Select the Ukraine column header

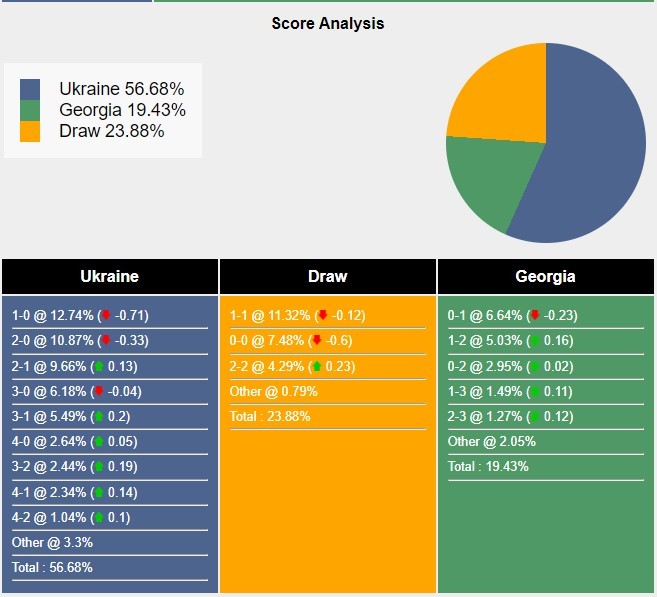[110, 277]
